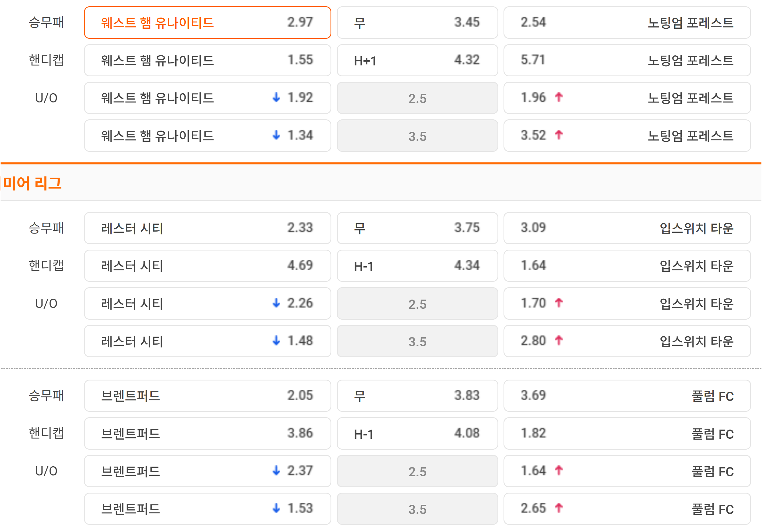Click the 핸디캡 label of 브렌트퍼드 match
The image size is (762, 532).
[46, 433]
